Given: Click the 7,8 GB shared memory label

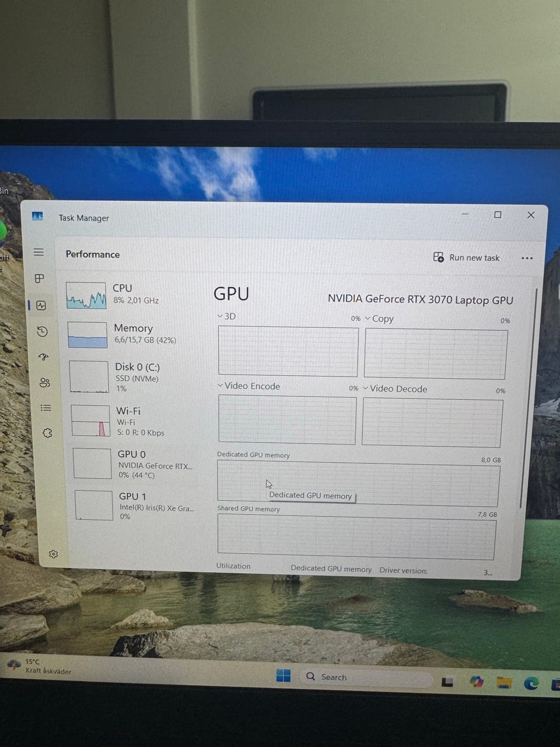Looking at the screenshot, I should pos(487,515).
